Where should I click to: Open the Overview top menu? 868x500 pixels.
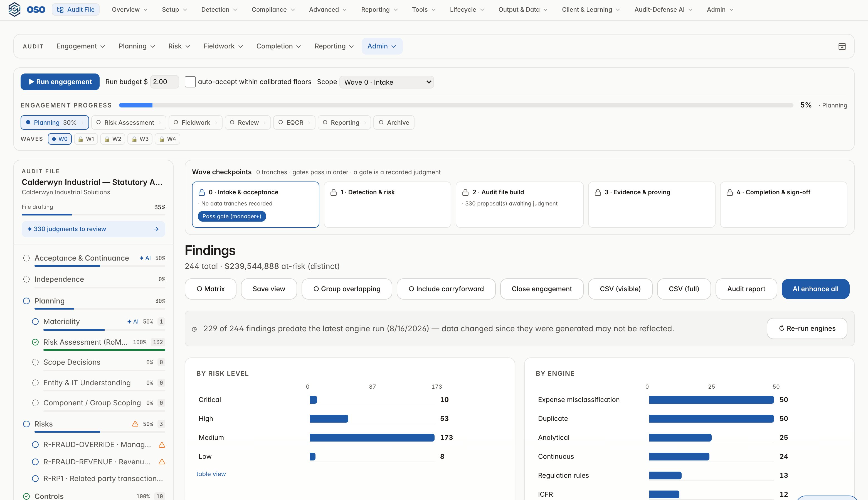click(129, 10)
